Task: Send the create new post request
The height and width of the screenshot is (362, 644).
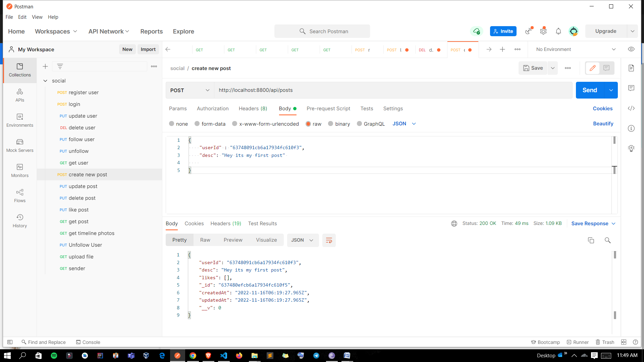Action: point(590,90)
